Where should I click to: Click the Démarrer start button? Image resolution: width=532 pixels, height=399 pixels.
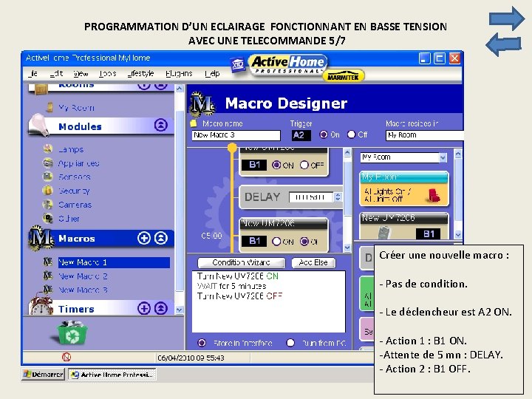click(43, 374)
